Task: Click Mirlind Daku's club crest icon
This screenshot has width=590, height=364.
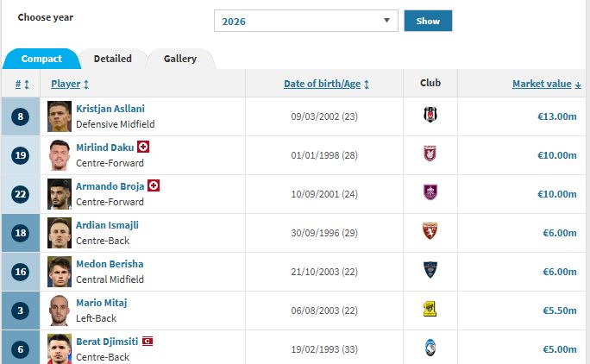Action: pyautogui.click(x=430, y=154)
